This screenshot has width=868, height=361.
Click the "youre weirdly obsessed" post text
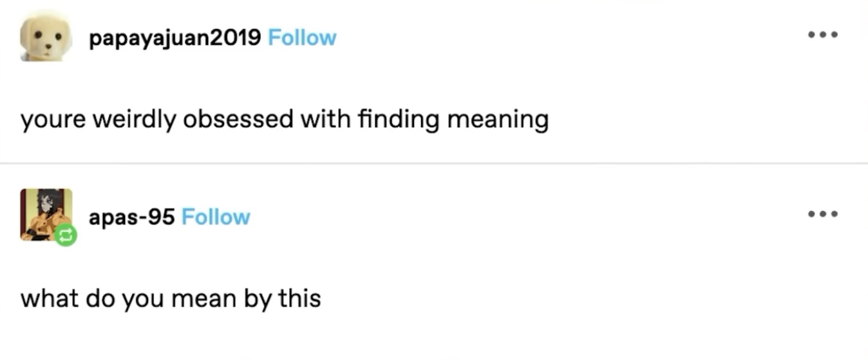284,120
